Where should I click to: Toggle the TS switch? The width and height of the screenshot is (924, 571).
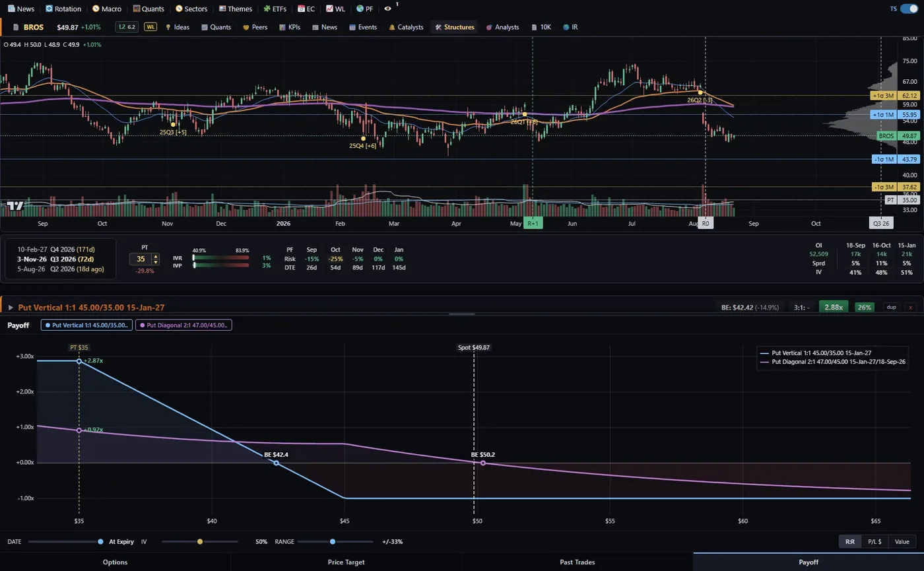click(909, 9)
